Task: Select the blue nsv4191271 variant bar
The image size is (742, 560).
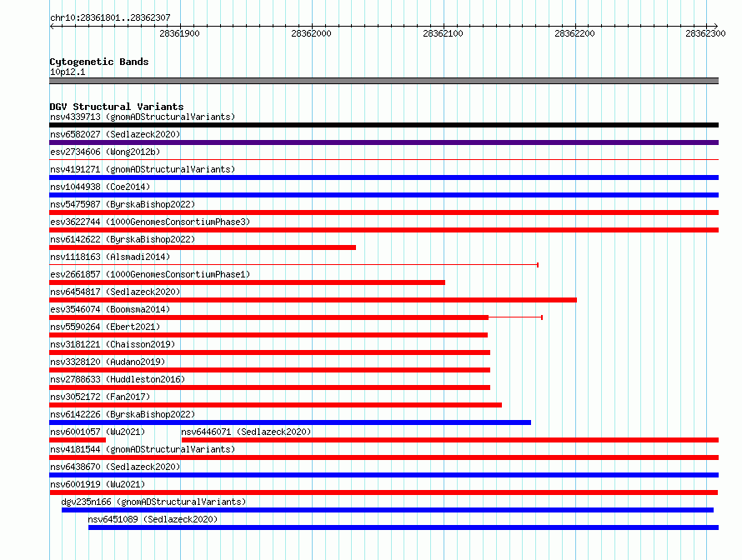Action: pyautogui.click(x=384, y=177)
